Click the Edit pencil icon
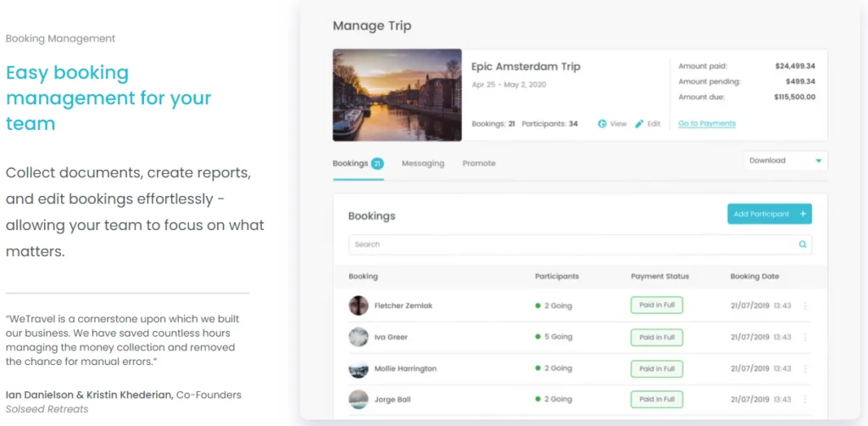This screenshot has width=868, height=426. point(639,124)
